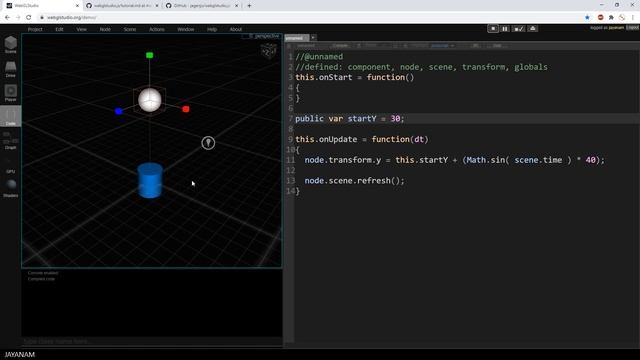The height and width of the screenshot is (360, 640).
Task: Select the blue cylinder object
Action: 150,180
